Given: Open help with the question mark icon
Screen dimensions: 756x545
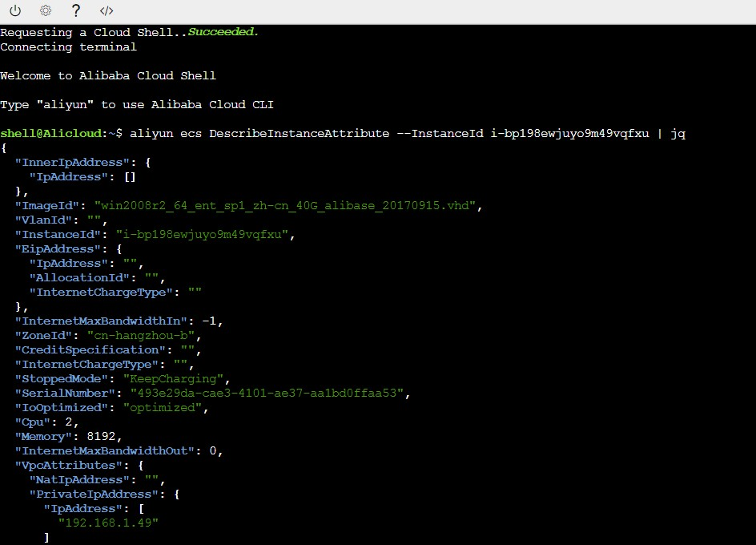Looking at the screenshot, I should click(76, 10).
